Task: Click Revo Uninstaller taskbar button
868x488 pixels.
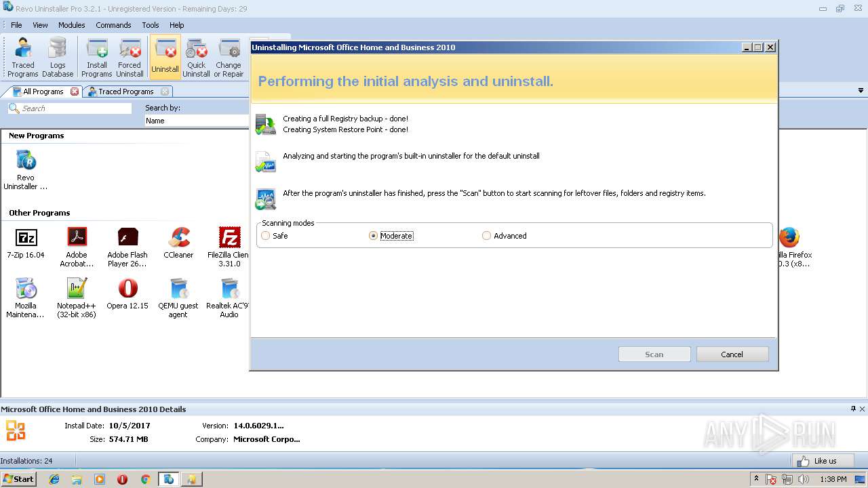Action: coord(168,479)
